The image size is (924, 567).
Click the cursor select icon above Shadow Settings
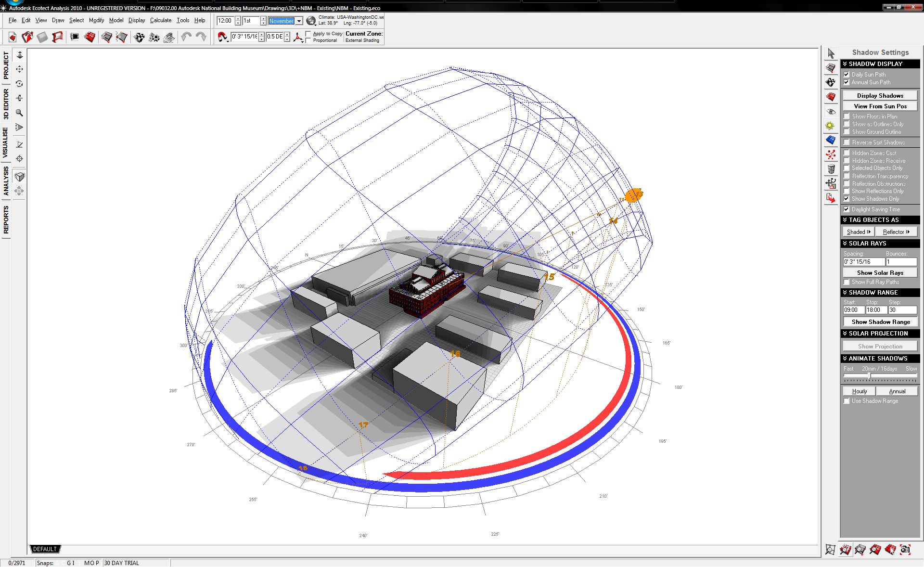coord(831,53)
